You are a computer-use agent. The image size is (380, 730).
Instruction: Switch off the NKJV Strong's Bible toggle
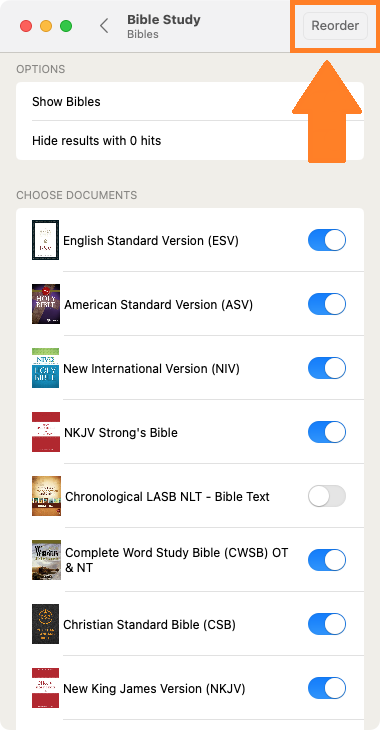(327, 433)
